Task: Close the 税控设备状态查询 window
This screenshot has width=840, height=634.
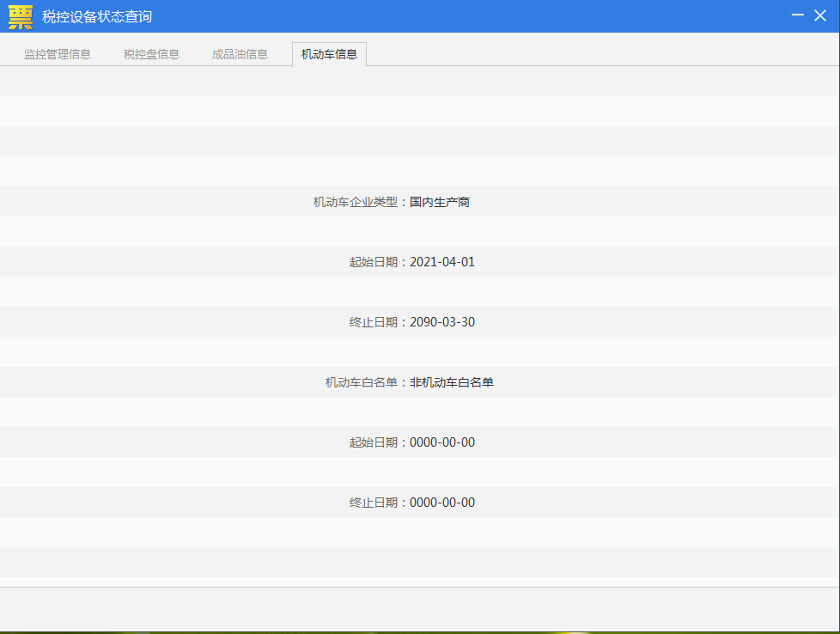Action: pyautogui.click(x=820, y=15)
